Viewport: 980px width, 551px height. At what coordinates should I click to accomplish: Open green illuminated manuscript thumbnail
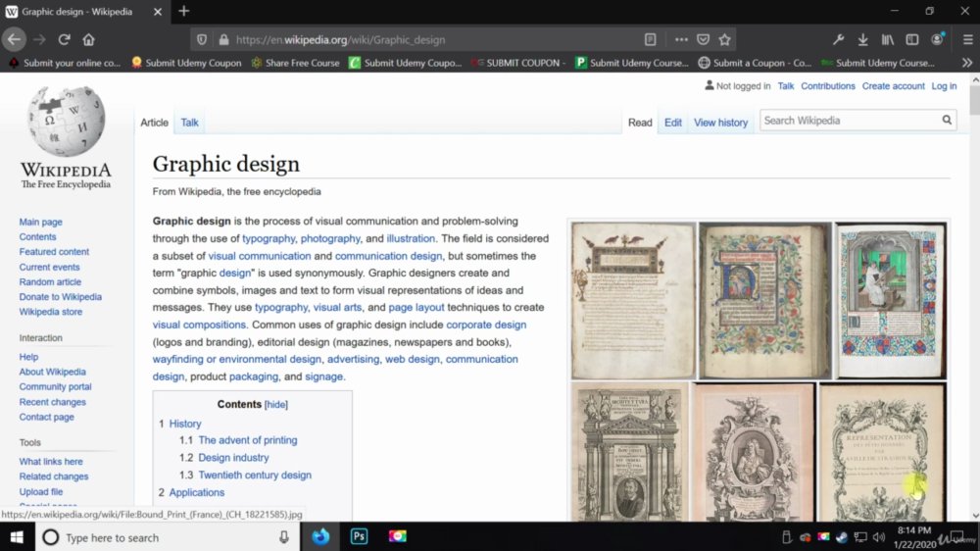[x=891, y=300]
